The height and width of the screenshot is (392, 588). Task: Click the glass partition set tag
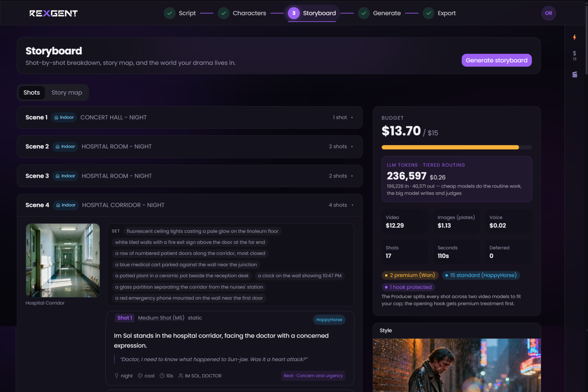pos(189,287)
